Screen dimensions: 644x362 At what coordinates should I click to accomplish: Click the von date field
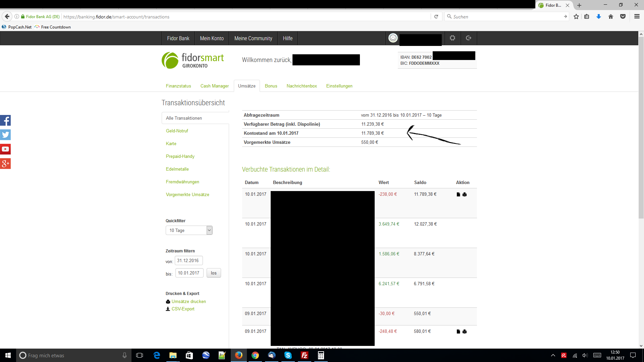(189, 261)
